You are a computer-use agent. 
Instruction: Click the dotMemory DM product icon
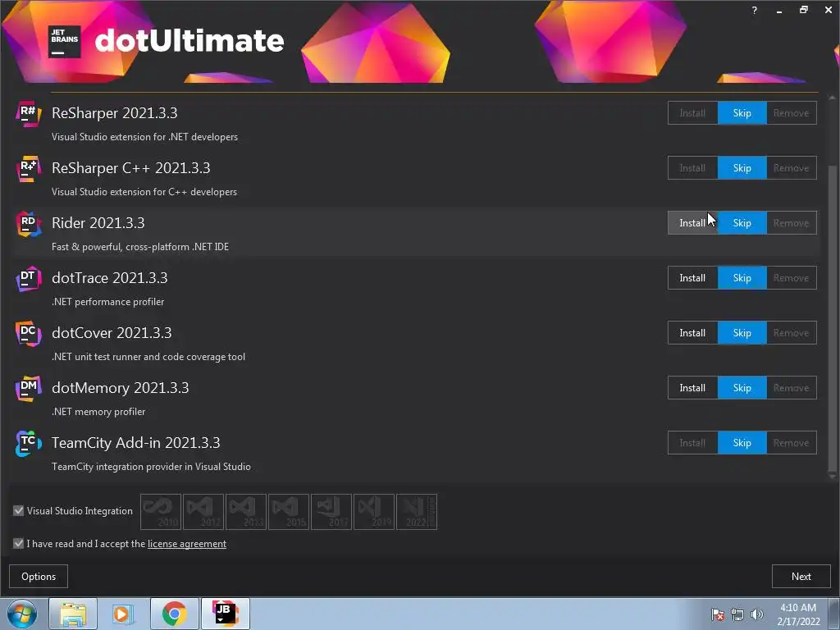[29, 388]
